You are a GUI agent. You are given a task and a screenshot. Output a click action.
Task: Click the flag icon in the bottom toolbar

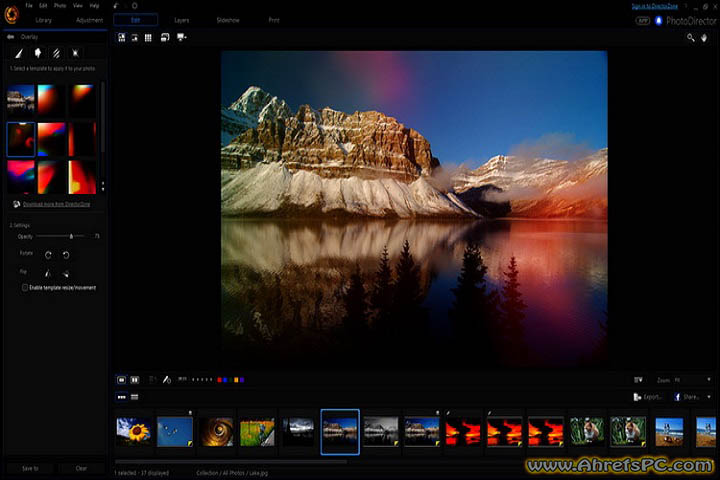pos(182,379)
